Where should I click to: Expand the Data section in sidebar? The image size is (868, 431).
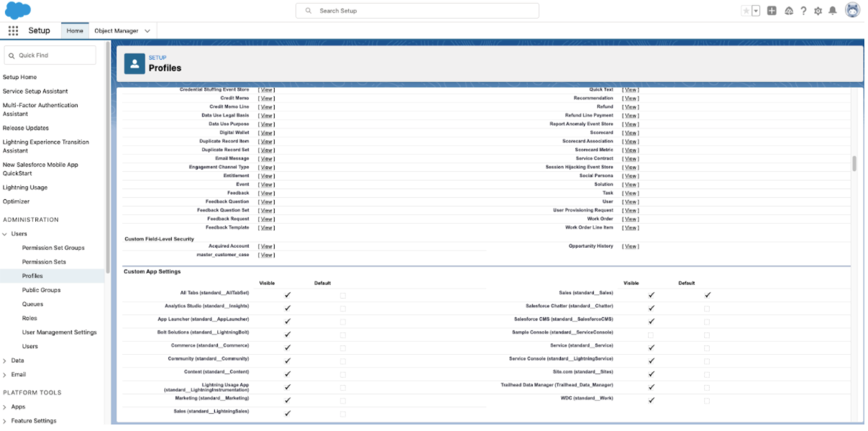click(6, 360)
